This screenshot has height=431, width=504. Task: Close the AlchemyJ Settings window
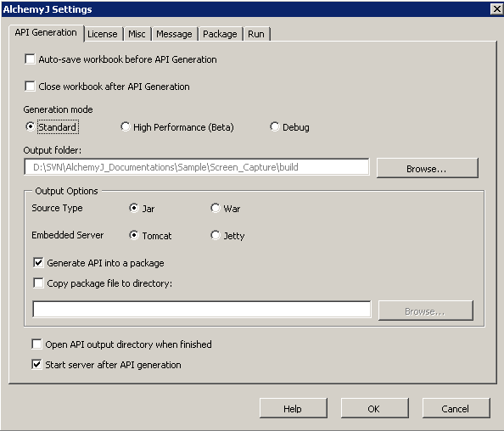tap(496, 9)
